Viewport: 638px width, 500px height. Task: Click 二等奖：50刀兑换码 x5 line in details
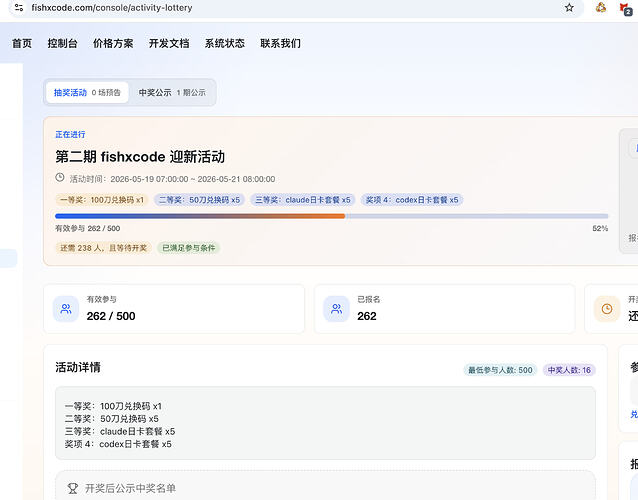(111, 419)
